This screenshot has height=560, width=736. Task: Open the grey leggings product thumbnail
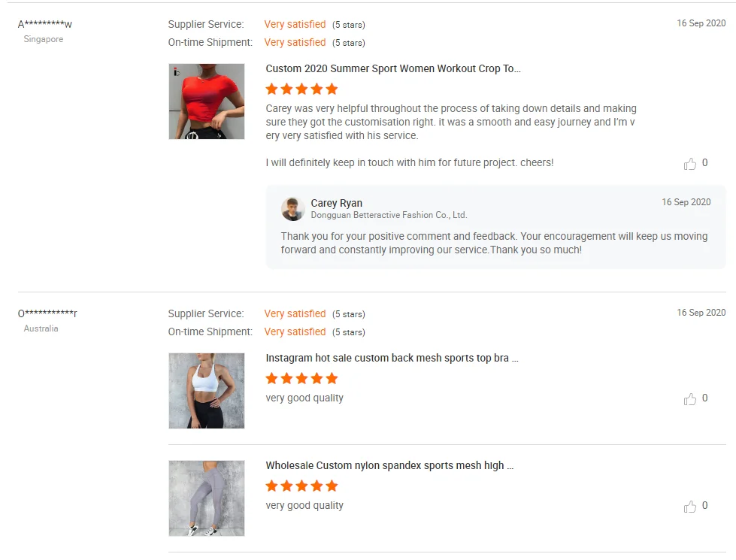coord(207,498)
